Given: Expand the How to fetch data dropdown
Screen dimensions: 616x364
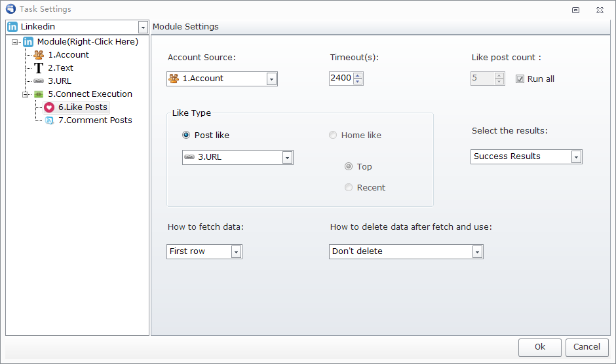Looking at the screenshot, I should (236, 252).
